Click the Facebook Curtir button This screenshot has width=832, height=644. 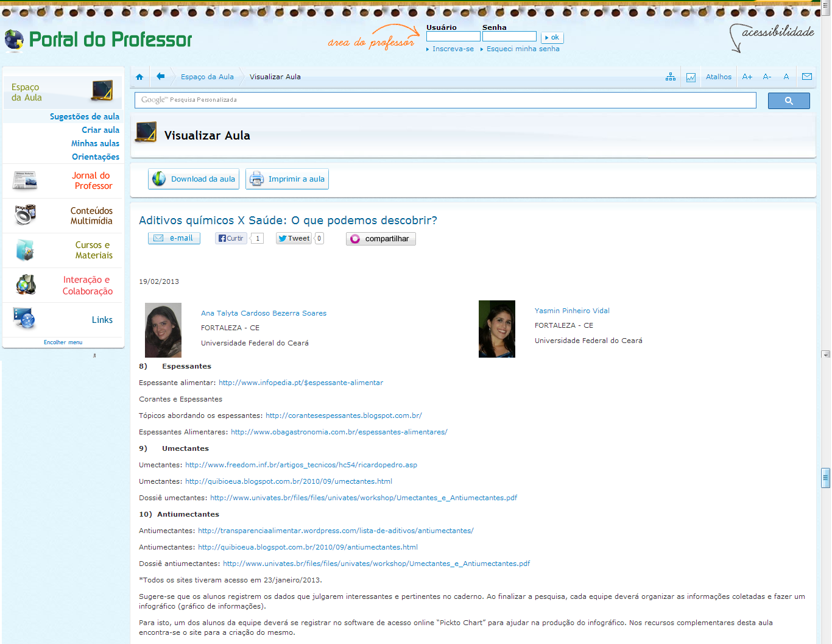coord(231,238)
